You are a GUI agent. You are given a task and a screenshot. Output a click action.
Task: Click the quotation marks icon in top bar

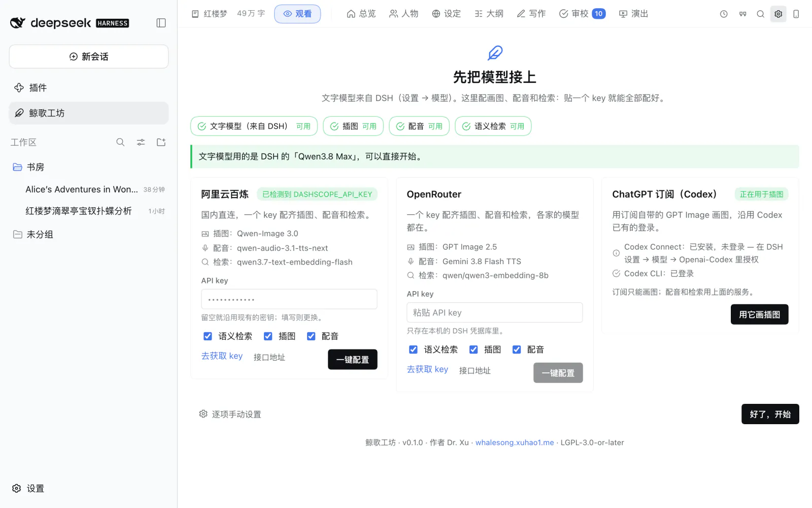pyautogui.click(x=742, y=14)
